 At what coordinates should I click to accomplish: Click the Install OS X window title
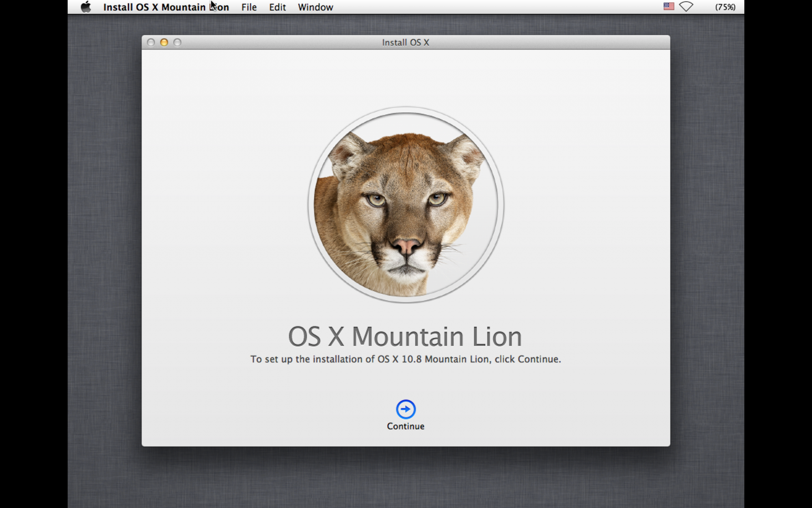coord(406,42)
